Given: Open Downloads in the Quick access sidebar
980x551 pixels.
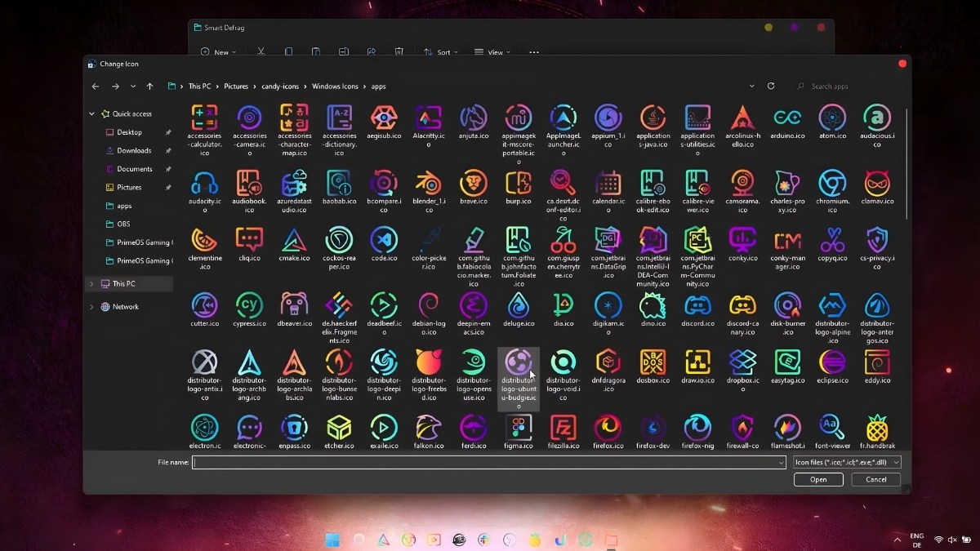Looking at the screenshot, I should click(x=134, y=150).
